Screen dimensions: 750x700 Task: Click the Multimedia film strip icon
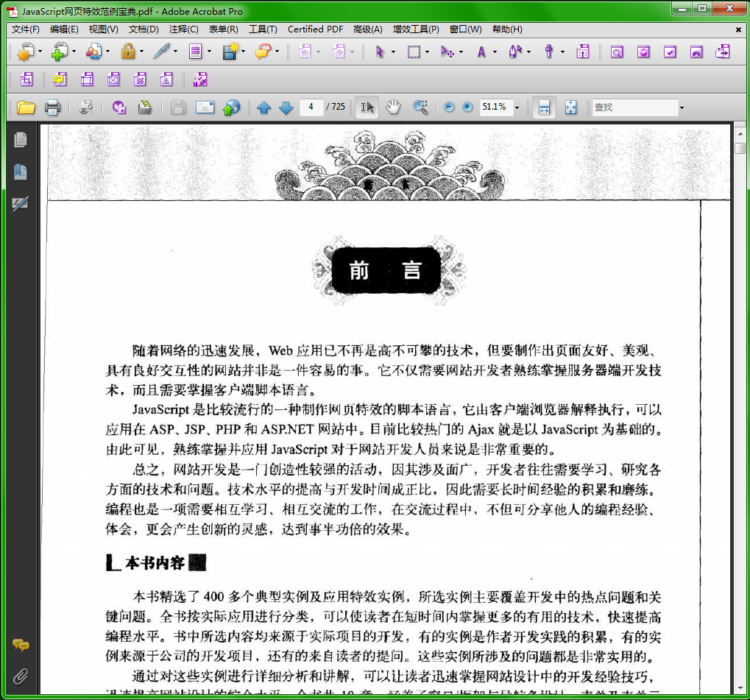[230, 52]
